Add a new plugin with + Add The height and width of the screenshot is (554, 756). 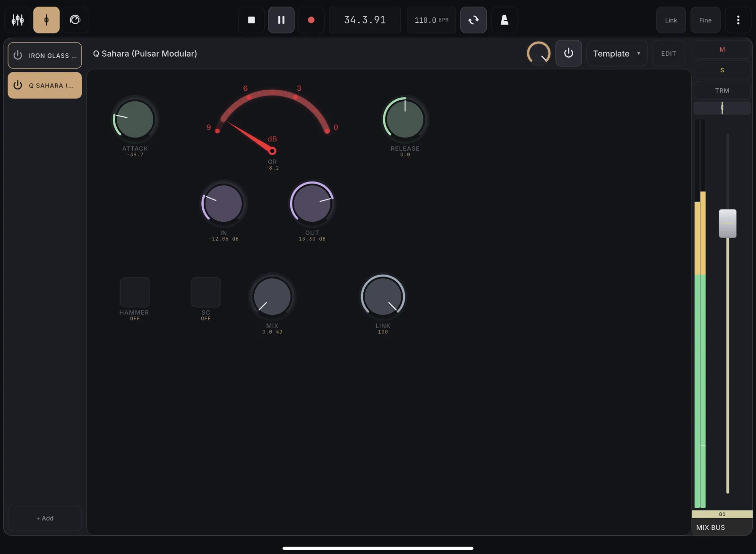(45, 518)
